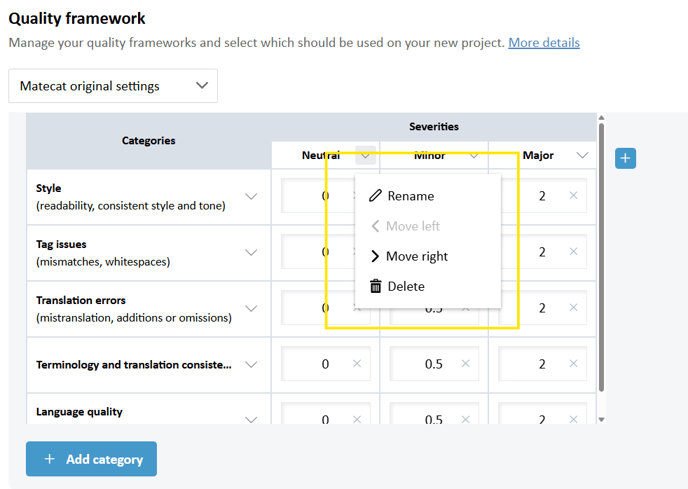Screen dimensions: 688x489
Task: Expand the Translation errors category chevron
Action: (251, 309)
